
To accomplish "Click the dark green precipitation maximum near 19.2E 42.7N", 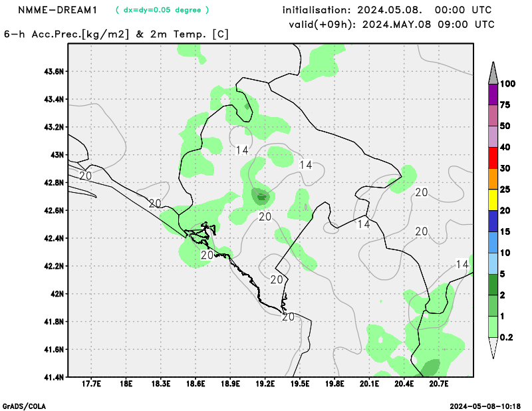I will 261,197.
